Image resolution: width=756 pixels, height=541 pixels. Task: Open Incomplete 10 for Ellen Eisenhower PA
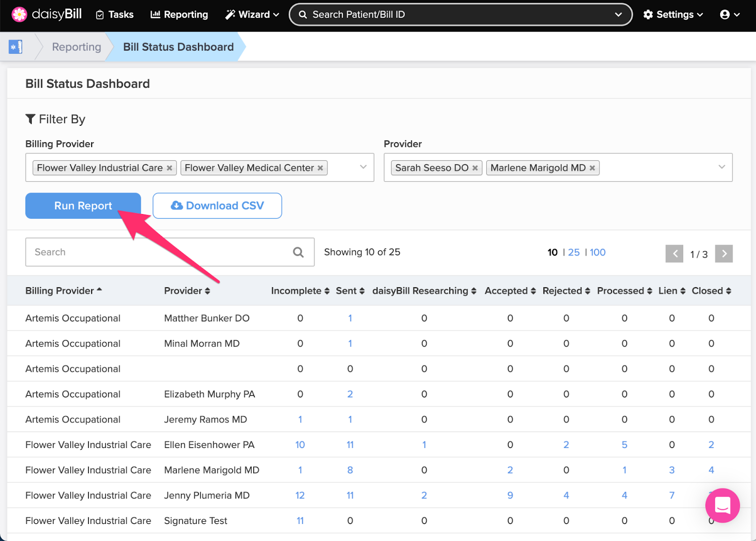coord(300,445)
